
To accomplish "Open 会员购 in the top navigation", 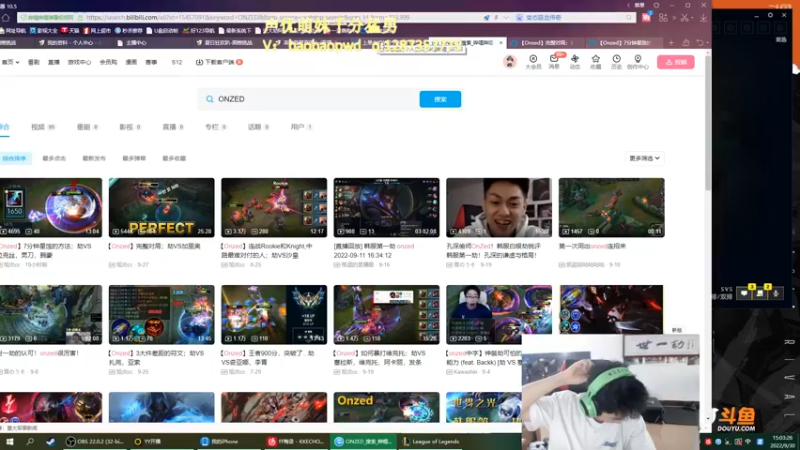I will tap(108, 62).
